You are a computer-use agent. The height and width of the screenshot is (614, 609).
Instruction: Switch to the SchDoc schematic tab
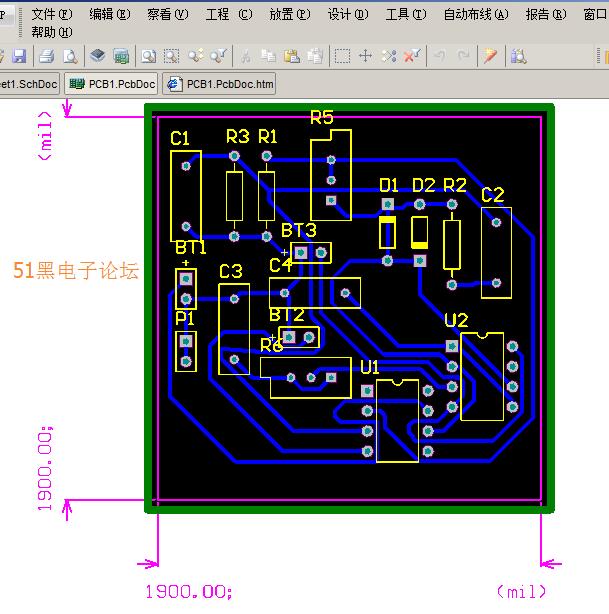click(28, 84)
